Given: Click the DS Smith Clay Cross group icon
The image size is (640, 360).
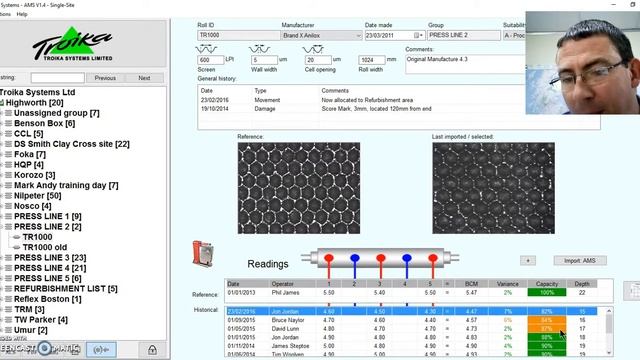Looking at the screenshot, I should (x=9, y=144).
